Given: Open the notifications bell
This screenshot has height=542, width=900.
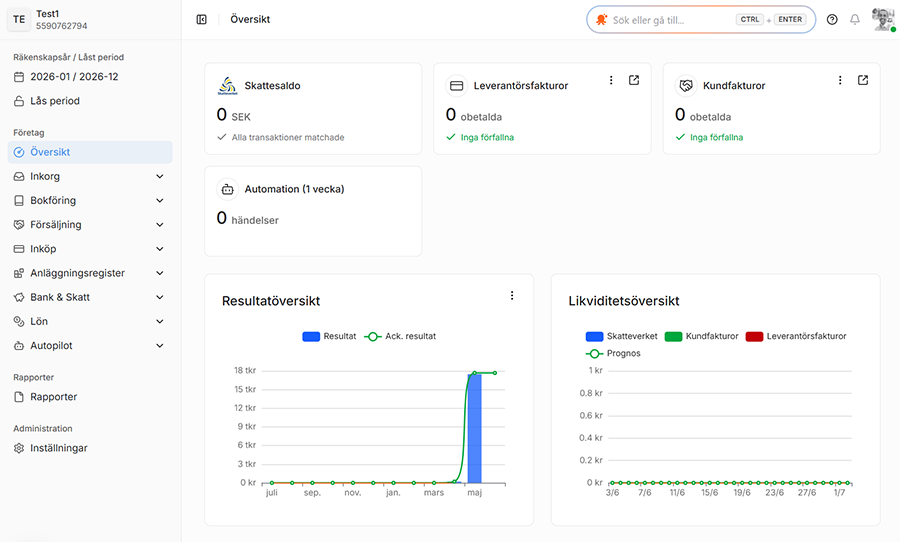Looking at the screenshot, I should click(855, 20).
